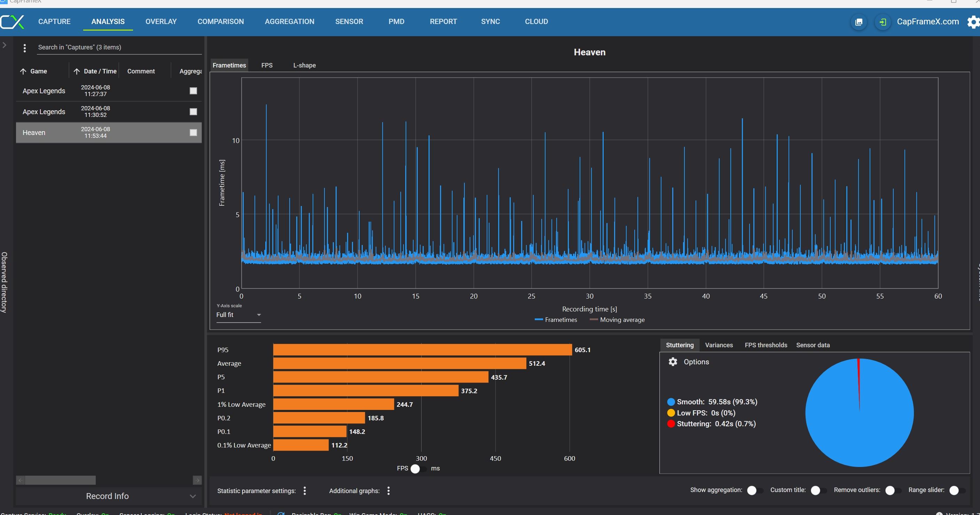This screenshot has height=515, width=980.
Task: Click the captures search input field
Action: [x=118, y=47]
